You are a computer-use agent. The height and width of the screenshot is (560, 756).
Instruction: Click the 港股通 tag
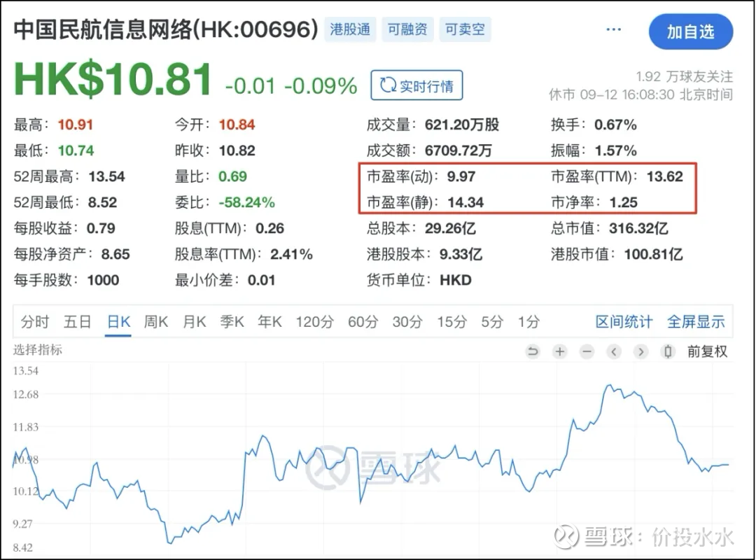pyautogui.click(x=350, y=29)
